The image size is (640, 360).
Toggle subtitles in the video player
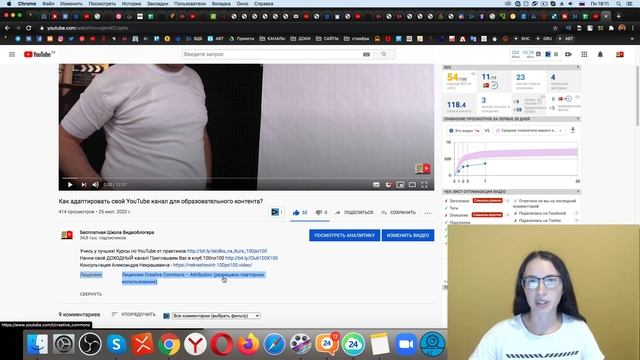click(x=376, y=185)
